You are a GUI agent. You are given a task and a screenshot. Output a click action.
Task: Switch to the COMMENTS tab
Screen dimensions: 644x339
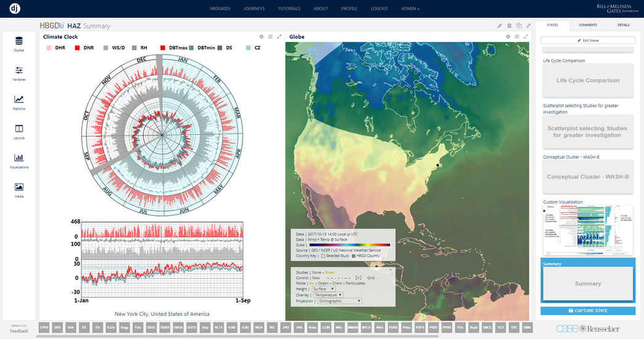click(588, 25)
